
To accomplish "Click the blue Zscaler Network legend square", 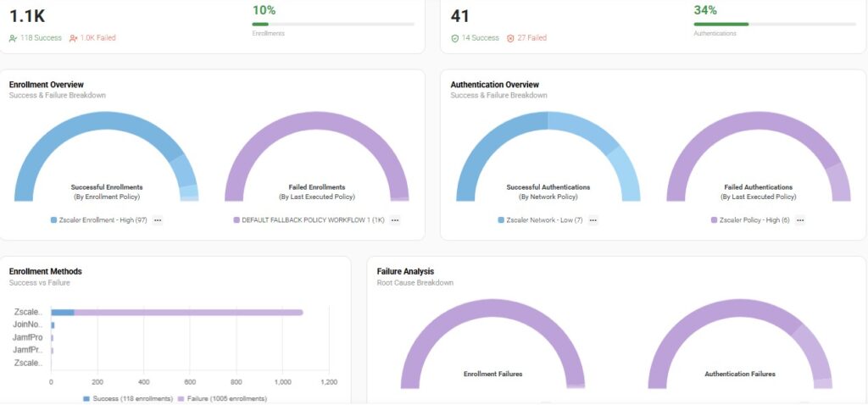I will point(501,219).
